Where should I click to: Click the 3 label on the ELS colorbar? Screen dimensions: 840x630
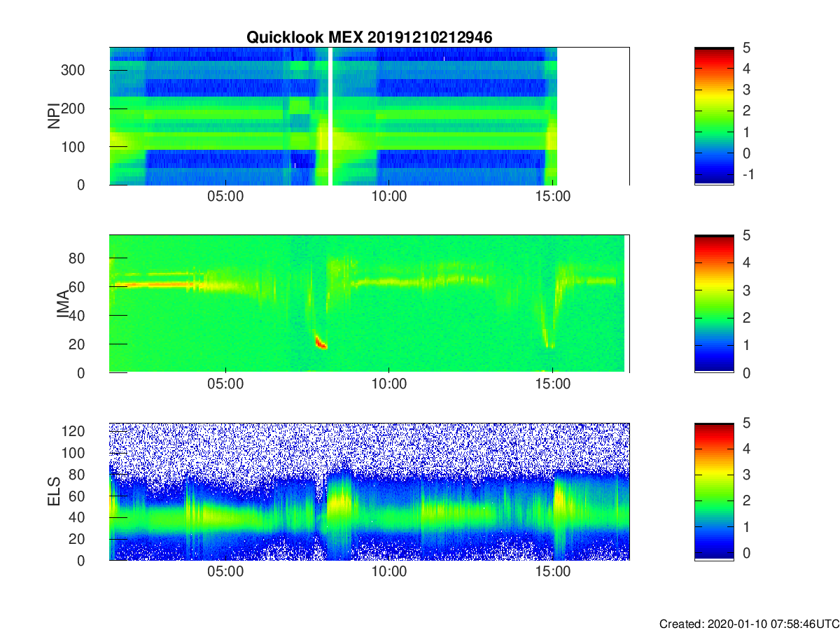click(746, 475)
